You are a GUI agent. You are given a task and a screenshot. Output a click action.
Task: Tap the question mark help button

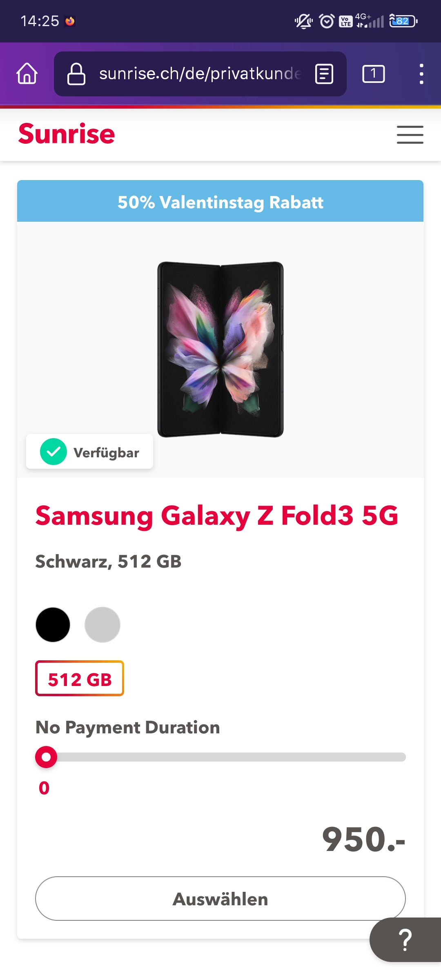click(x=405, y=940)
